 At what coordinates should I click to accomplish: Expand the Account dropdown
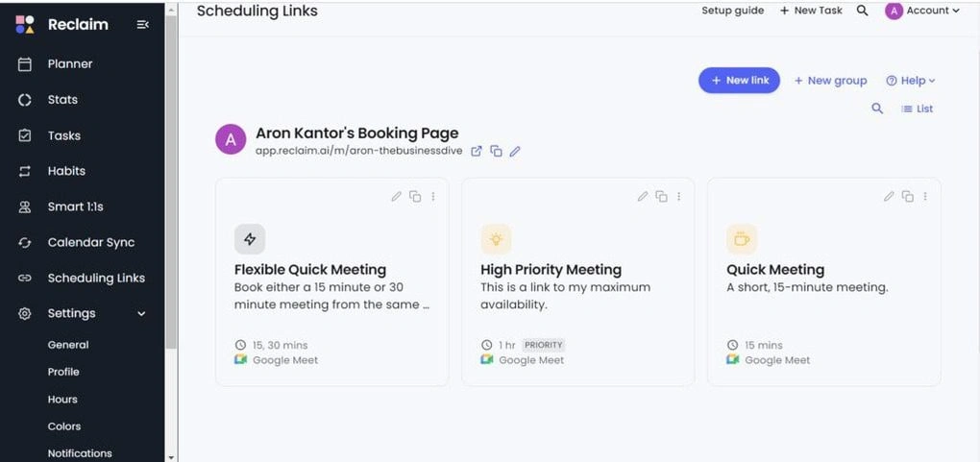(x=922, y=11)
